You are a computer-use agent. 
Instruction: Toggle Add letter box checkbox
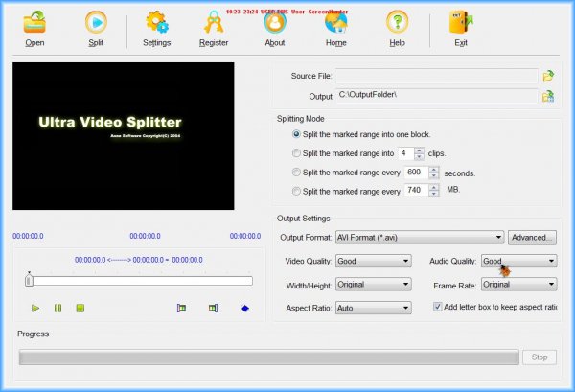point(437,307)
